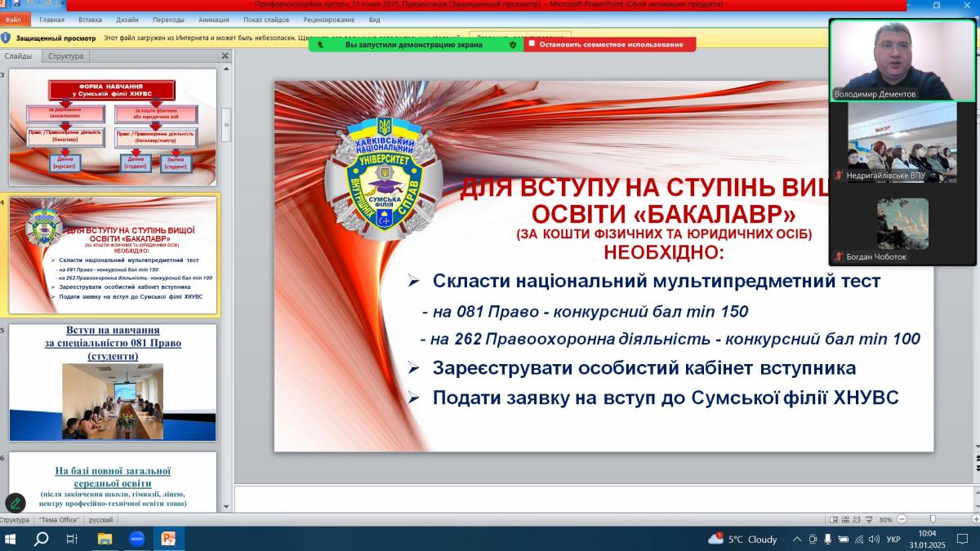980x551 pixels.
Task: Open Windows taskbar search
Action: pyautogui.click(x=41, y=539)
